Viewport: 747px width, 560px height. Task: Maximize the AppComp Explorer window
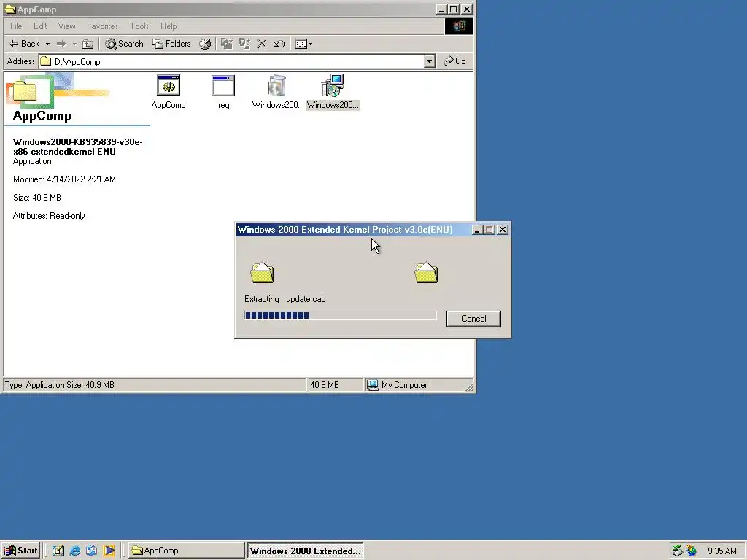click(454, 9)
